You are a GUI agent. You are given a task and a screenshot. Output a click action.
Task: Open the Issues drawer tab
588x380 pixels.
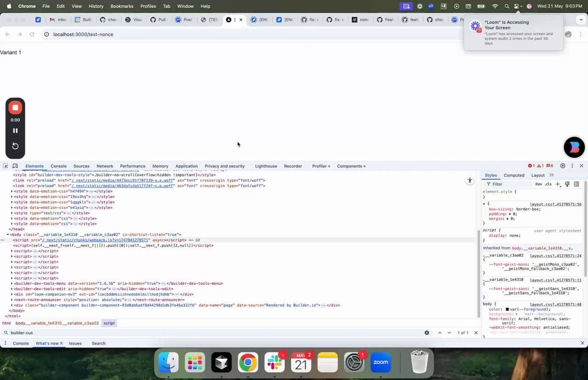(75, 343)
